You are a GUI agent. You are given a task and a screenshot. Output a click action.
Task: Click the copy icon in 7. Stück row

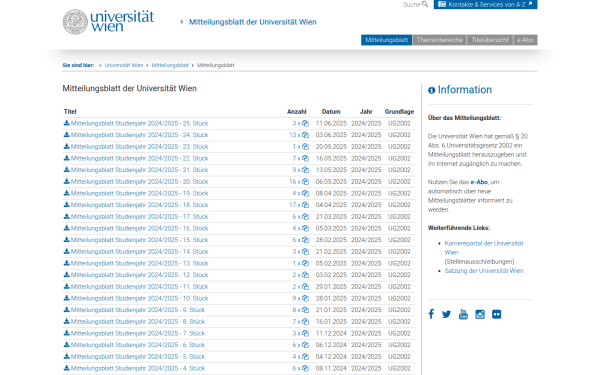(x=305, y=333)
